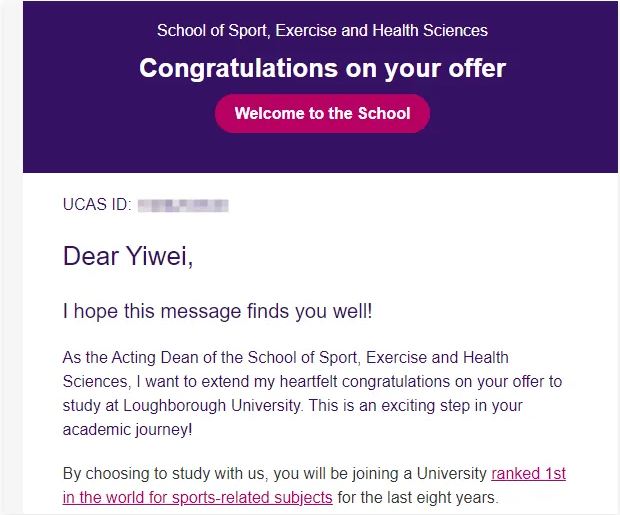Click the purple banner's empty area beside the button

(520, 115)
